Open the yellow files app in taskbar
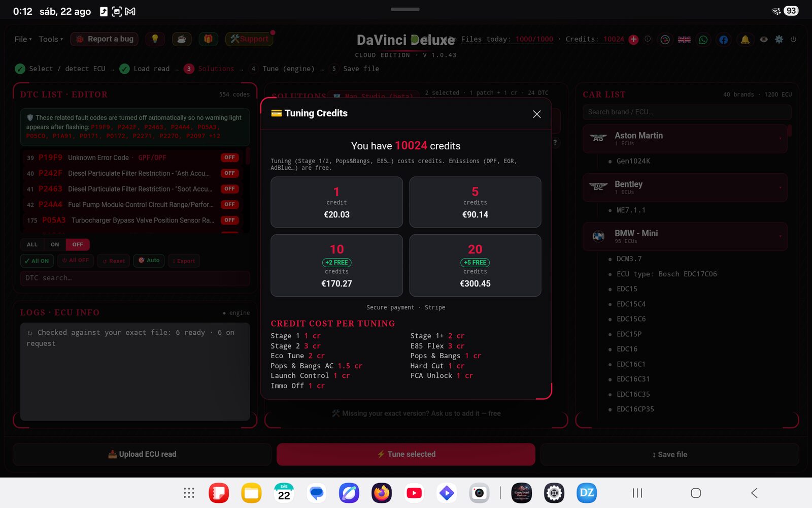This screenshot has height=508, width=812. [x=251, y=493]
